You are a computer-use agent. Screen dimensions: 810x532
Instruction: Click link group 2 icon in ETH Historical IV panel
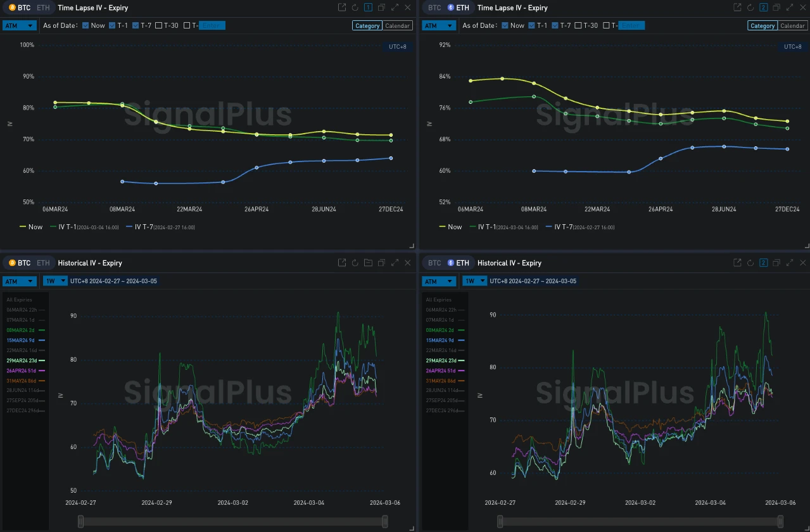tap(764, 263)
